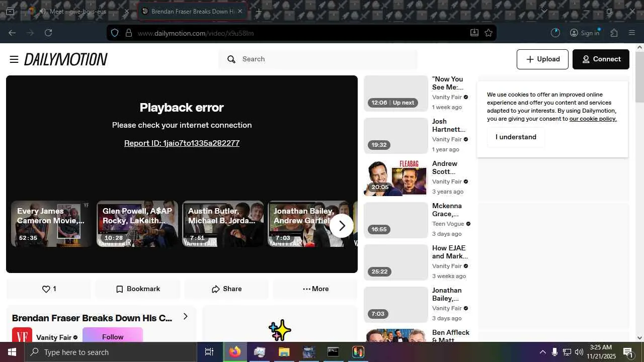Bookmark this page with the star icon
Viewport: 644px width, 362px height.
[x=489, y=33]
